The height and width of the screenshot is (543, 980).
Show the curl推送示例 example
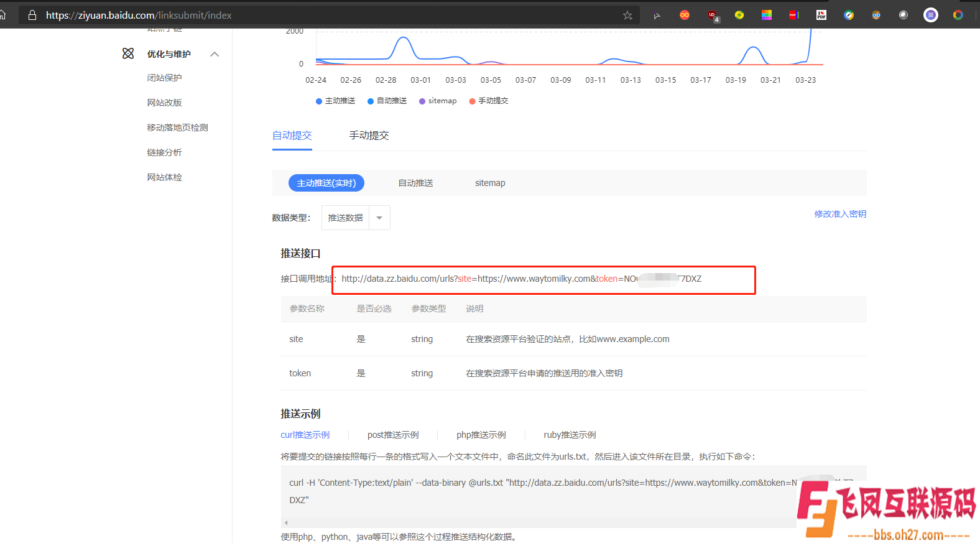coord(305,435)
